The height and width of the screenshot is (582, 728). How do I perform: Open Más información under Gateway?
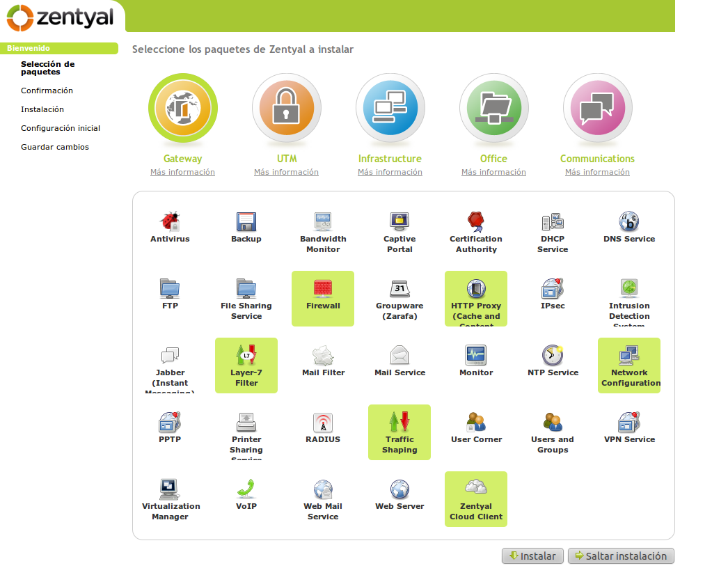182,172
